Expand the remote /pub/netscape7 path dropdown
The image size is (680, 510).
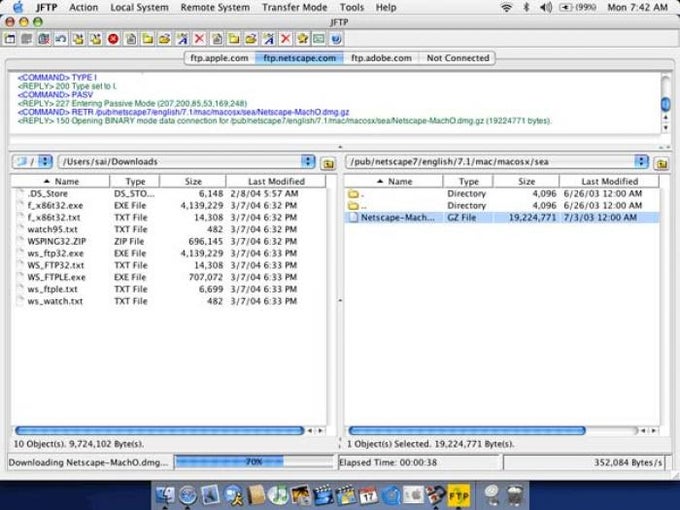click(x=641, y=162)
